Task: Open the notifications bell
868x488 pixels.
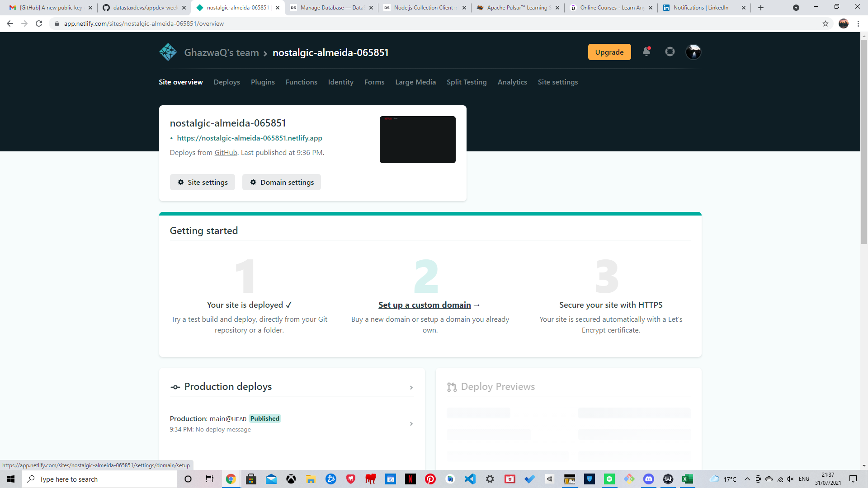Action: pos(646,52)
